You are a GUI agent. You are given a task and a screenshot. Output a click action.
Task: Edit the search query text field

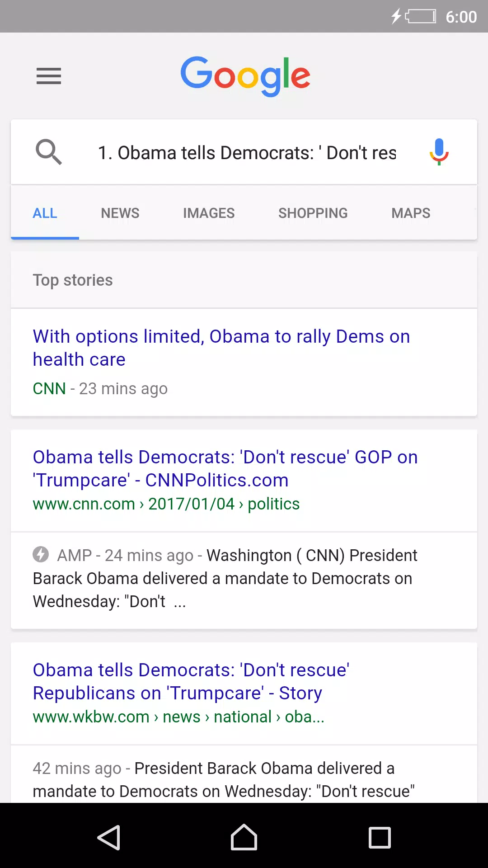(247, 153)
